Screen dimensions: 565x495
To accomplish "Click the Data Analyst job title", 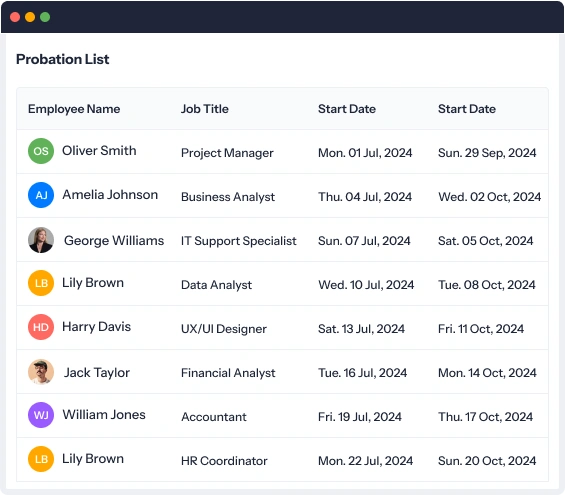I will pos(216,285).
